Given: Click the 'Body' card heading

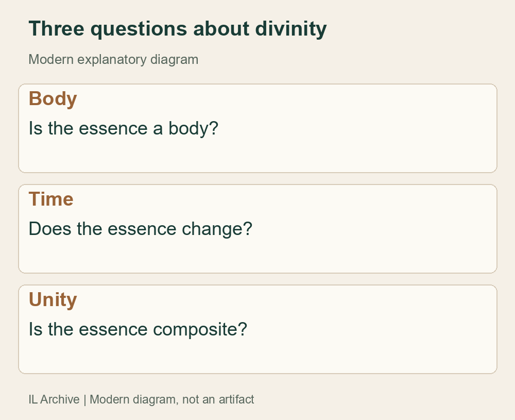Looking at the screenshot, I should coord(53,98).
